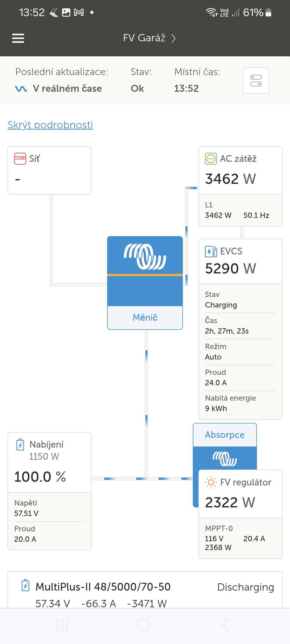290x644 pixels.
Task: Open the controls toggle button
Action: (256, 80)
